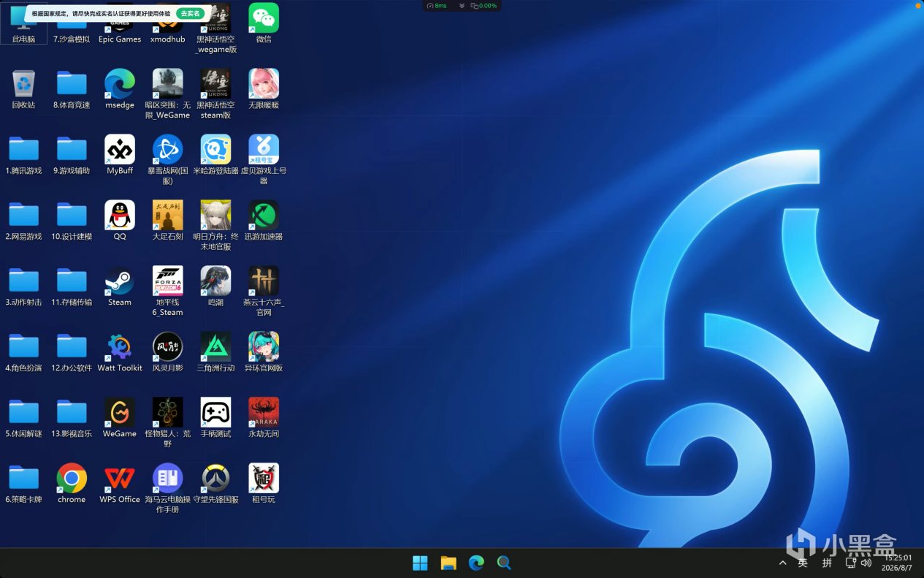
Task: Open the 微信 WeChat desktop icon
Action: 264,19
